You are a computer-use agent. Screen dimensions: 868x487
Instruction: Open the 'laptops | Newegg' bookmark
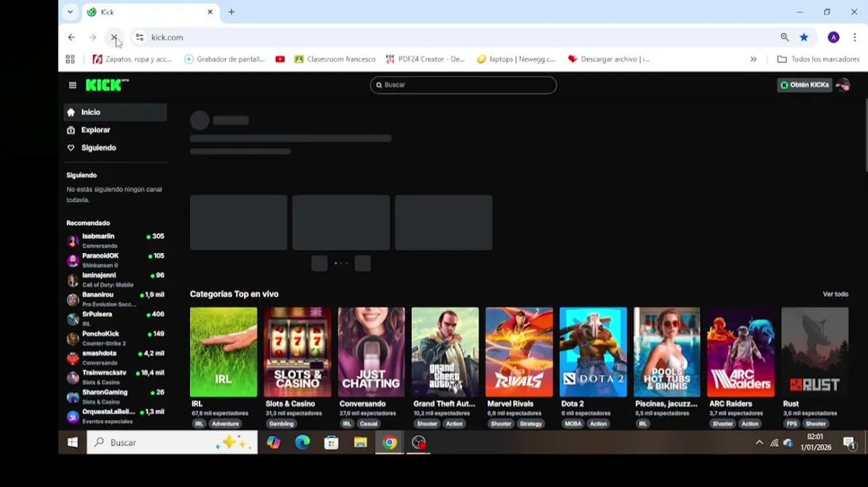pos(516,60)
